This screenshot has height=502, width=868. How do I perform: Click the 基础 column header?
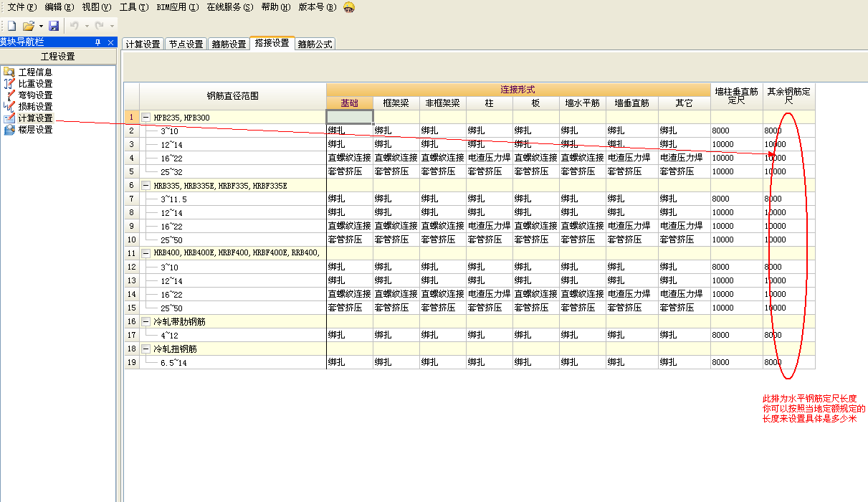point(349,103)
